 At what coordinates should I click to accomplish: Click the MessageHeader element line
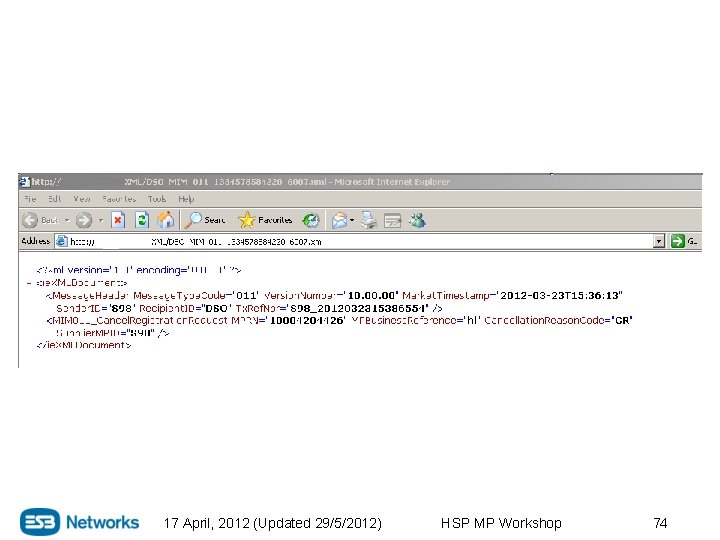coord(334,295)
